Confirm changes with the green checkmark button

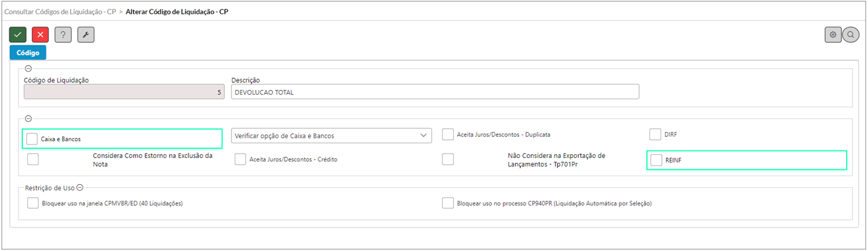[x=18, y=35]
